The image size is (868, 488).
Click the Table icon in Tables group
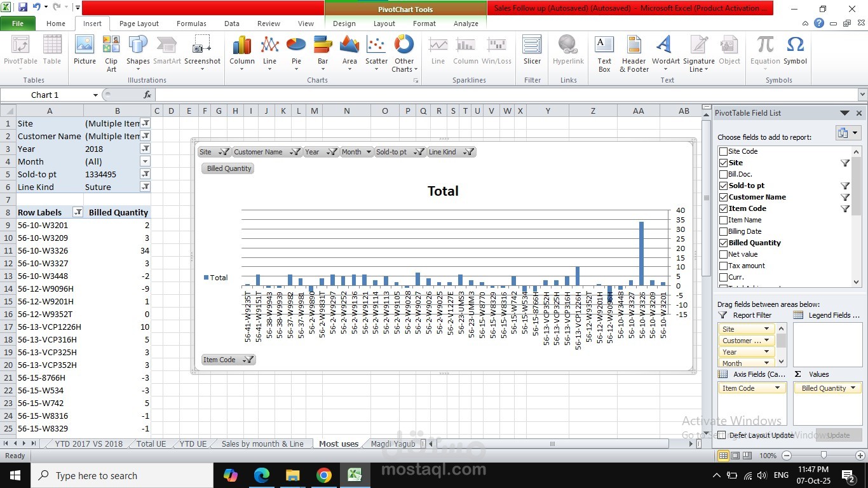(52, 51)
